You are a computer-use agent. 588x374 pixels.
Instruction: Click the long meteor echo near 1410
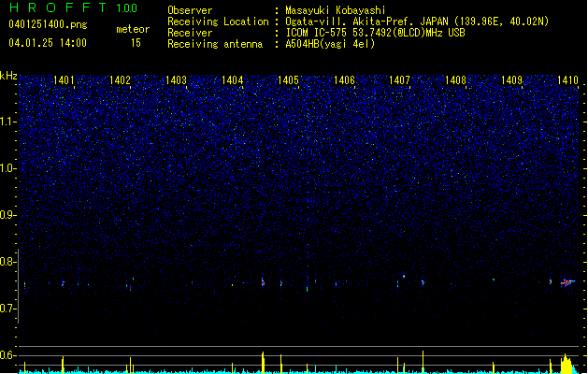[567, 282]
